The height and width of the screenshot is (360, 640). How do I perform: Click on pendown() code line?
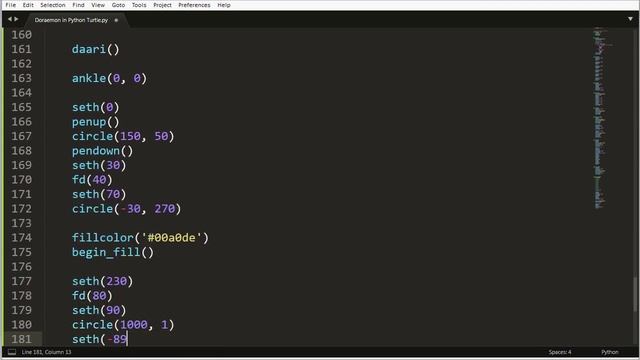tap(102, 151)
